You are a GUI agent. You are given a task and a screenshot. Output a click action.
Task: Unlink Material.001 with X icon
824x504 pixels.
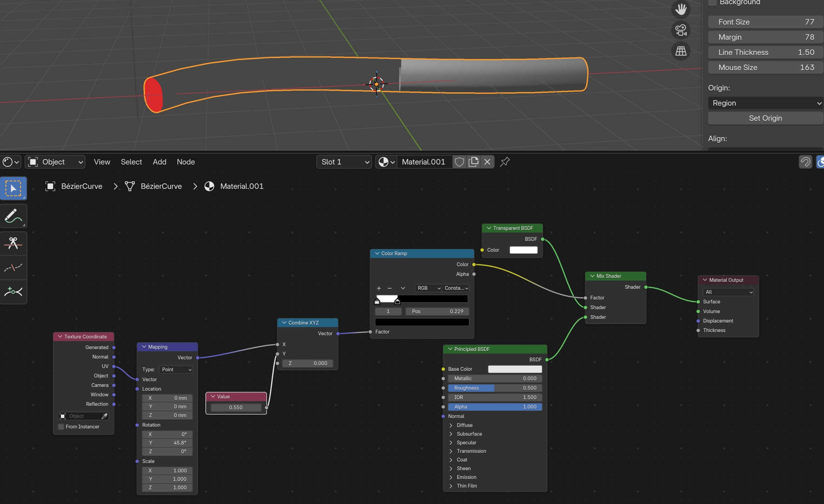click(x=487, y=162)
